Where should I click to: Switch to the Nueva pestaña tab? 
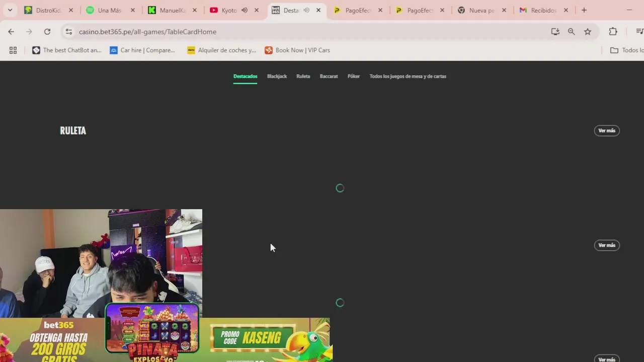pos(481,10)
